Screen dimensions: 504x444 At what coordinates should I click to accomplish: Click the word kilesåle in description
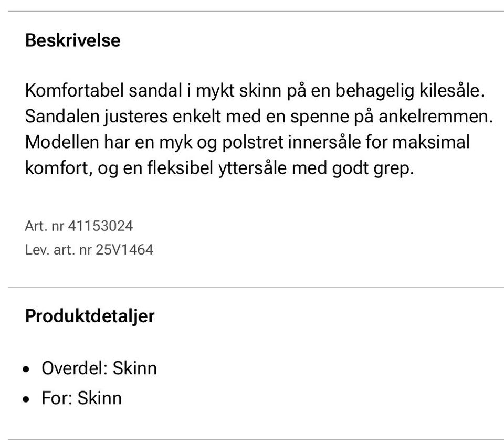coord(449,90)
